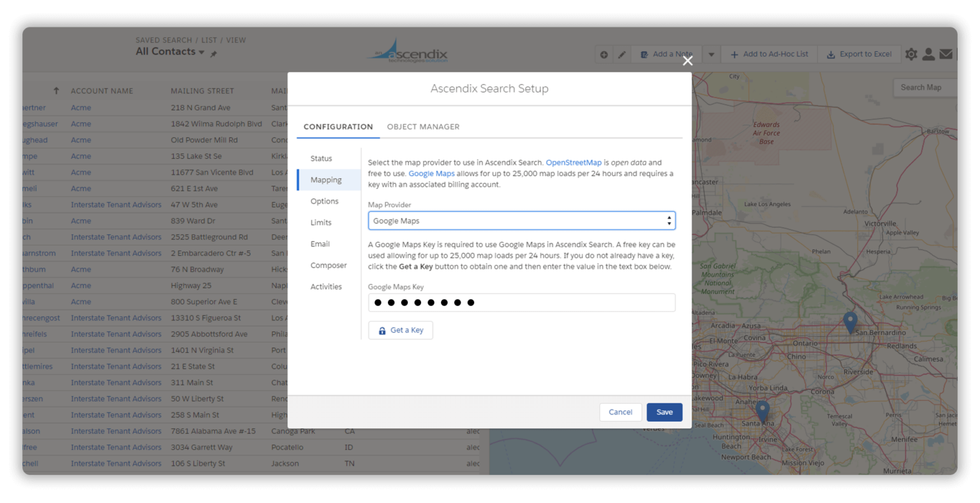Open the Map Provider dropdown
Viewport: 980px width, 503px height.
(x=521, y=221)
